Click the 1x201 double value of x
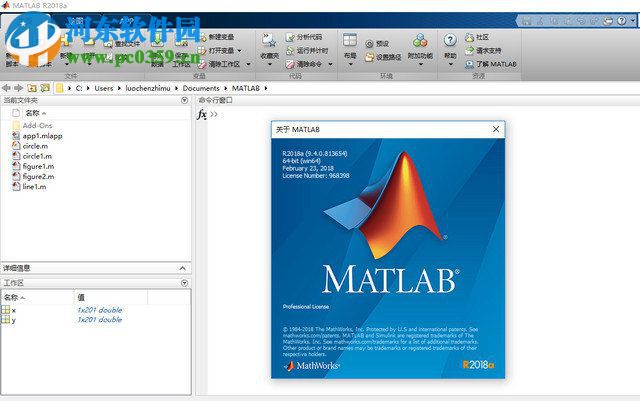The image size is (640, 401). pos(100,310)
